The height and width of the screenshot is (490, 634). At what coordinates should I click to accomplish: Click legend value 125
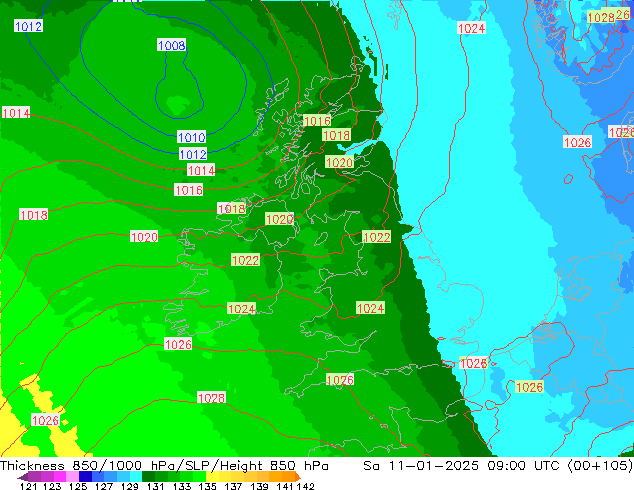[x=78, y=486]
